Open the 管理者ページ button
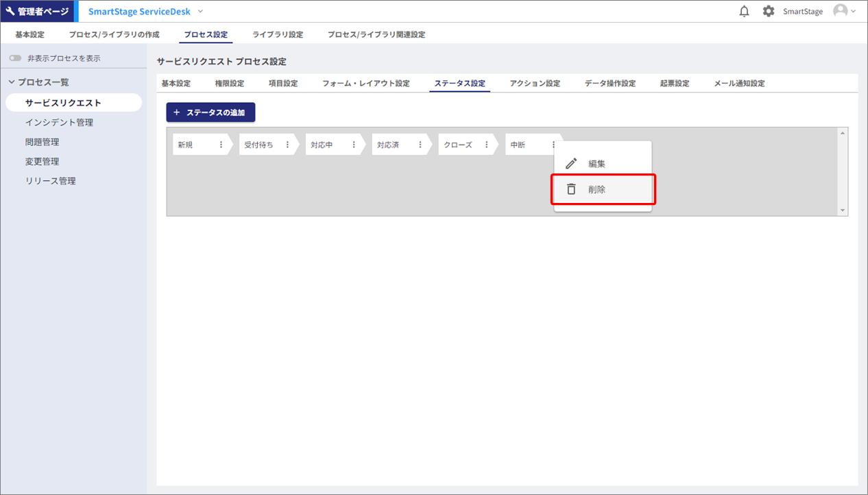868x495 pixels. click(x=37, y=12)
